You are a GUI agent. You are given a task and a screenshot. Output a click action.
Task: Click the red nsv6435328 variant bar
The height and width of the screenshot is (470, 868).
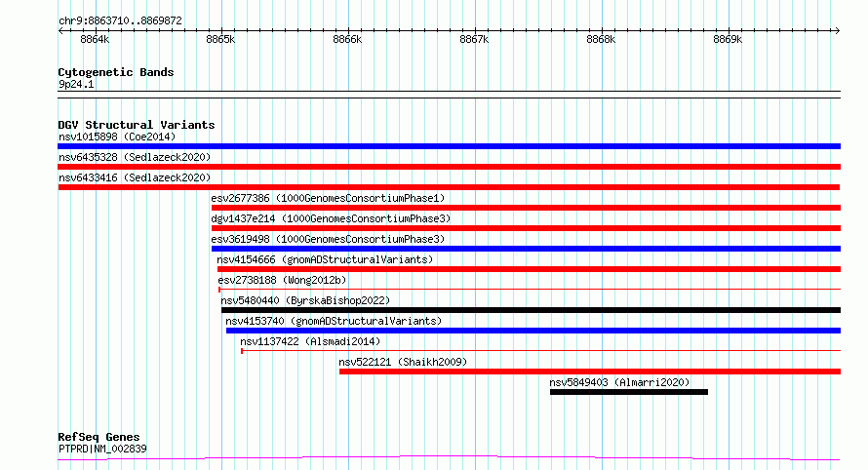coord(449,167)
